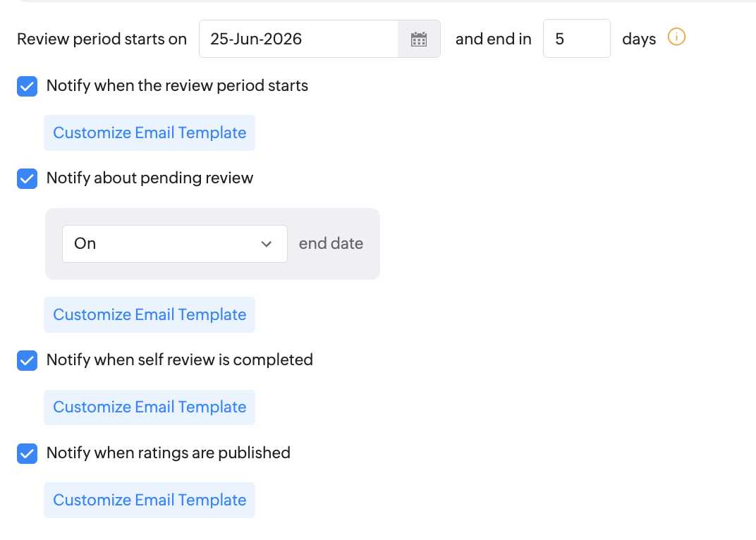
Task: Click the chevron arrow in the On dropdown
Action: pyautogui.click(x=267, y=244)
